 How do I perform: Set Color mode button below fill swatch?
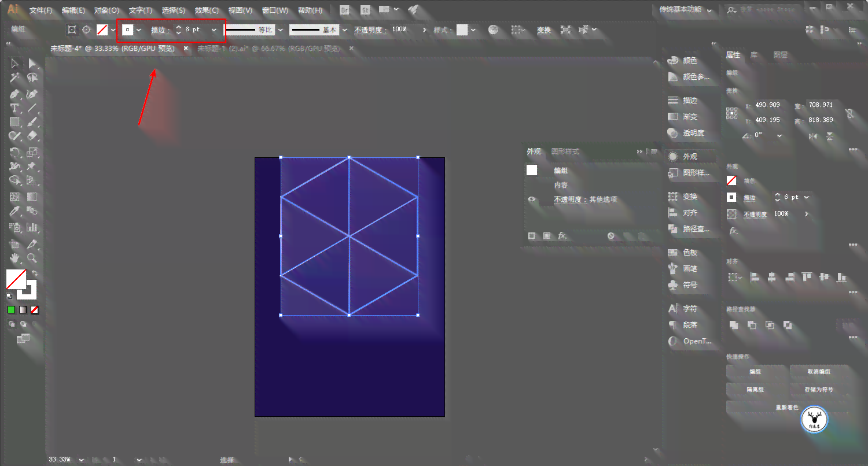pos(11,310)
